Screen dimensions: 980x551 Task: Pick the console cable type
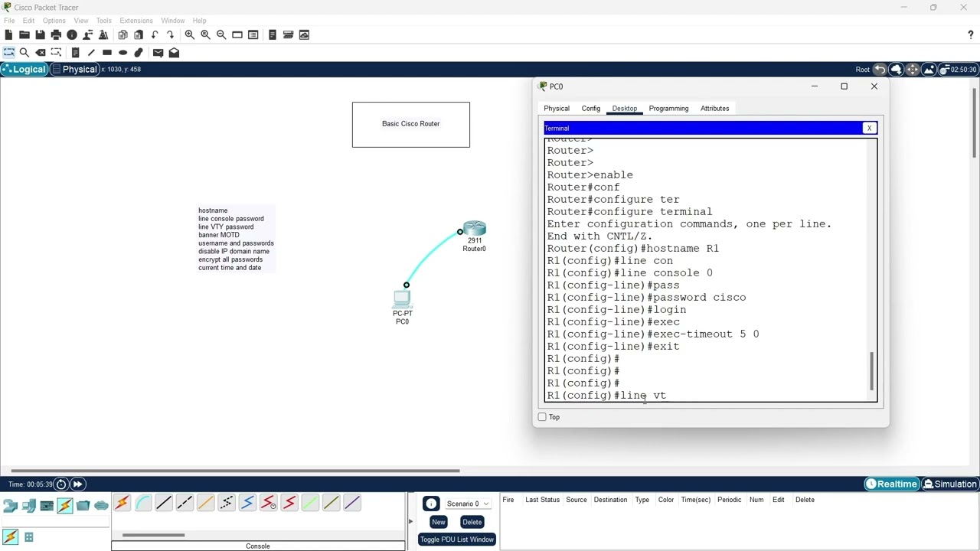[143, 503]
